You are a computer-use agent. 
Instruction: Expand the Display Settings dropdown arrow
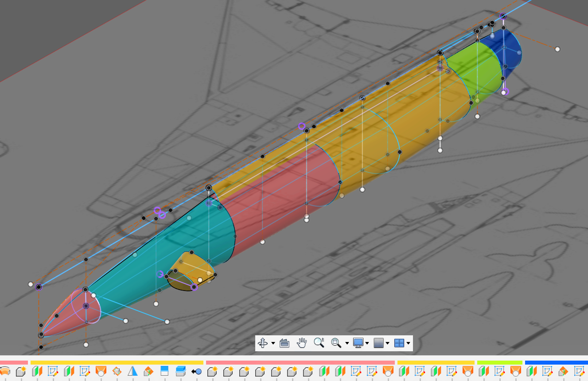tap(367, 343)
